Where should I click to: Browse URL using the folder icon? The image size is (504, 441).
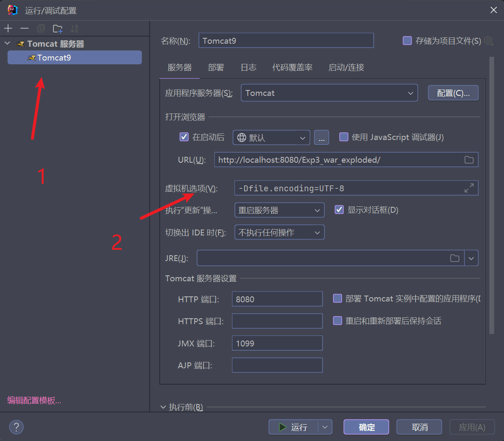click(x=469, y=160)
